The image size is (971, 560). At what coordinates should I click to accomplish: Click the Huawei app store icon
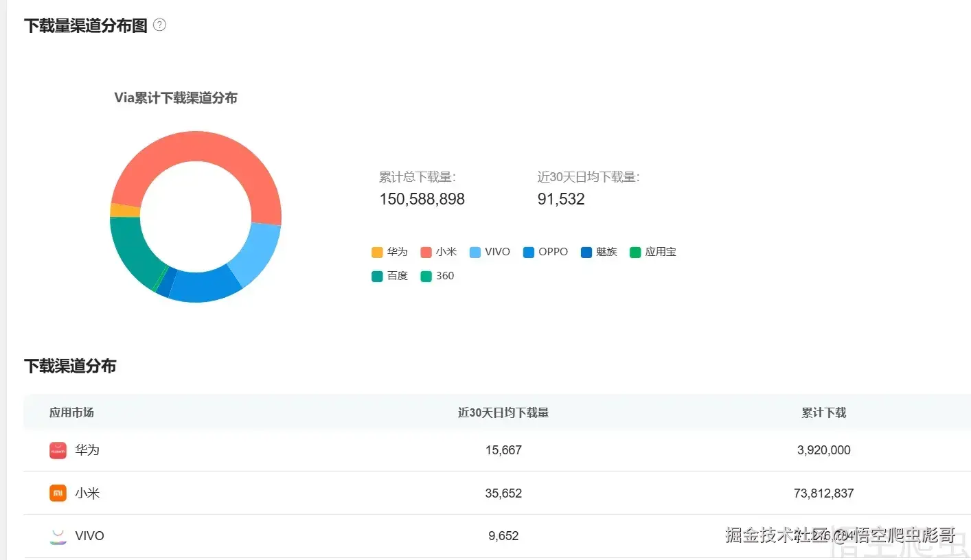[58, 450]
